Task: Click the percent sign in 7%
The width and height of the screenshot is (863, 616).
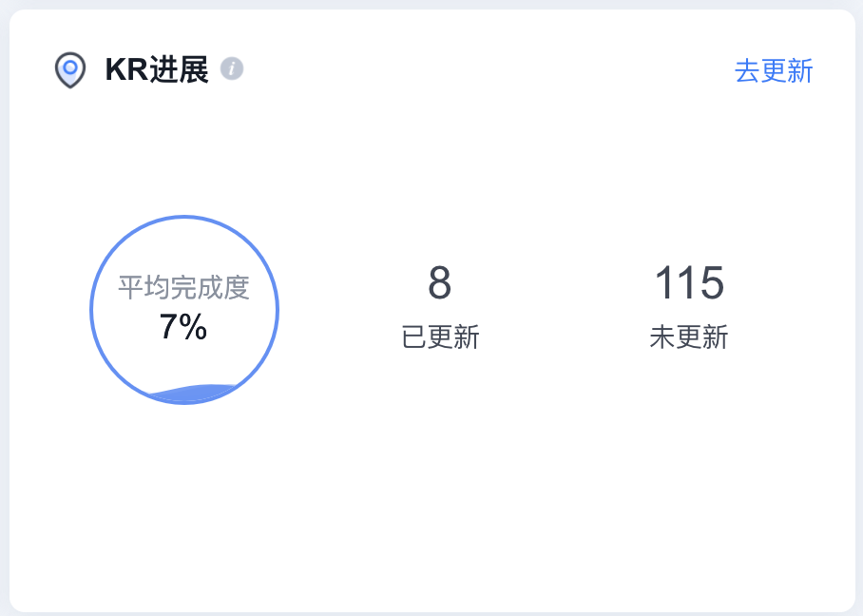Action: click(x=193, y=326)
